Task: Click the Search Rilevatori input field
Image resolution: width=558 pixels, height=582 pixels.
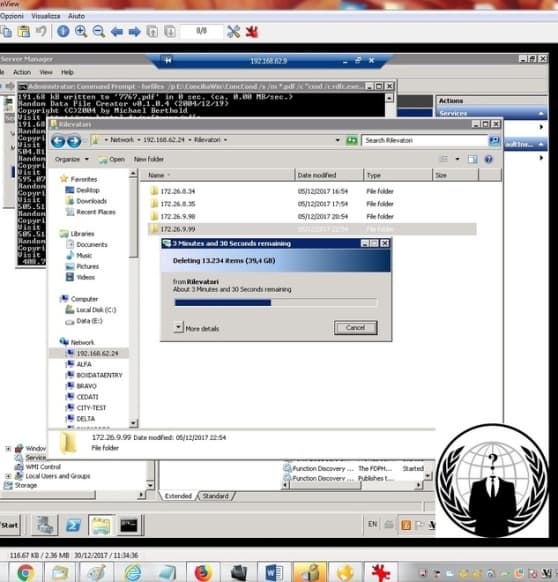Action: 424,140
